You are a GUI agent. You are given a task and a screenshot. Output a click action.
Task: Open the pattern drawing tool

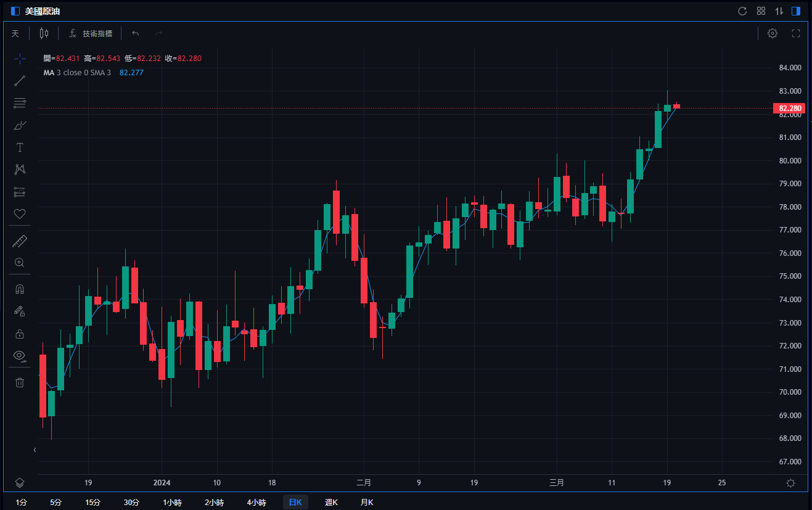coord(20,170)
